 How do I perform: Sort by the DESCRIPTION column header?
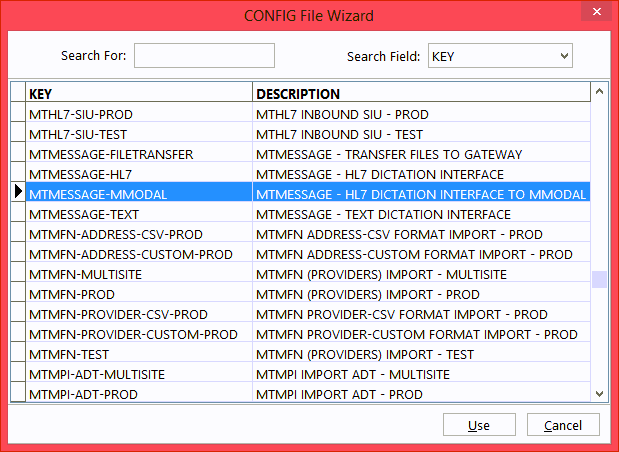point(420,94)
